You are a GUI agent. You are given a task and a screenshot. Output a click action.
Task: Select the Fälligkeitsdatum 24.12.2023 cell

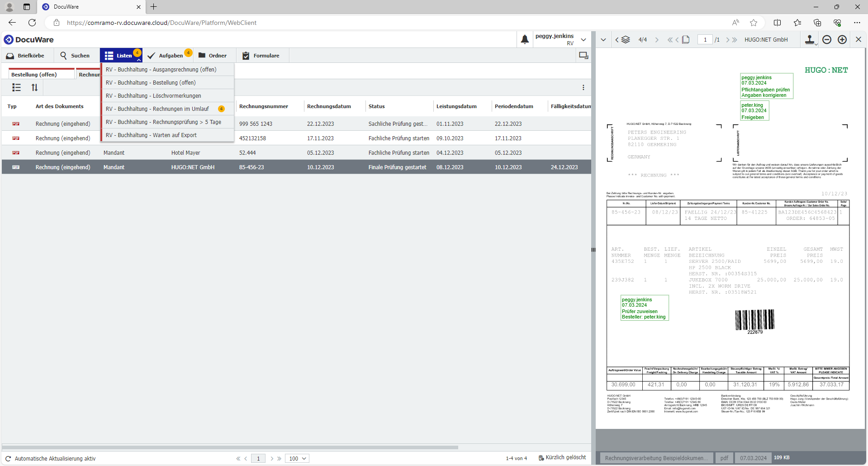(x=564, y=167)
